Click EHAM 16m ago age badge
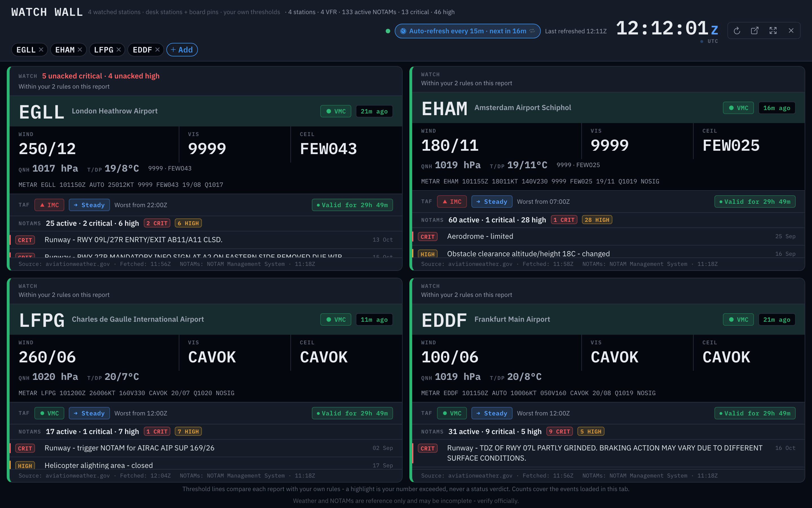Image resolution: width=812 pixels, height=508 pixels. click(777, 108)
